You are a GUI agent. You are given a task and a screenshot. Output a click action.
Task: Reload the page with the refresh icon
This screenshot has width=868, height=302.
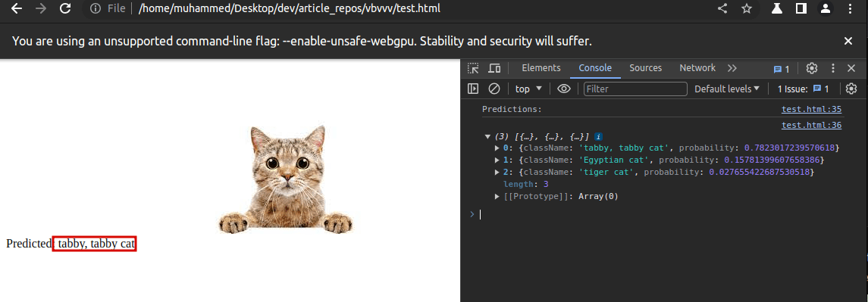point(65,8)
